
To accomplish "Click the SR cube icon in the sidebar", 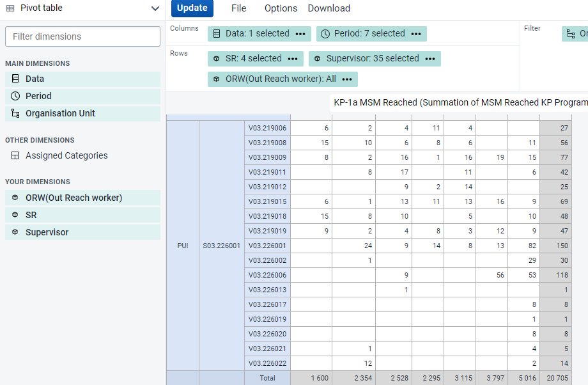I will (x=15, y=215).
